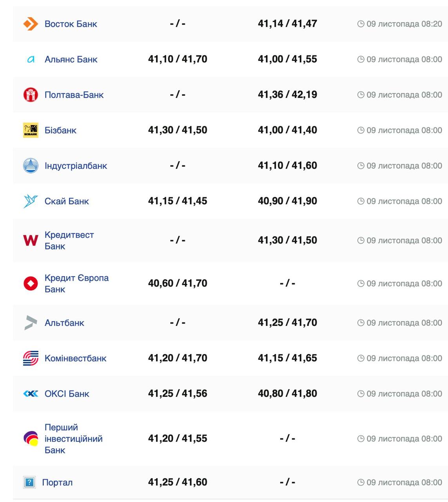Click the yellow Бізбанк logo icon
Screen dimensions: 448x502
coord(31,130)
